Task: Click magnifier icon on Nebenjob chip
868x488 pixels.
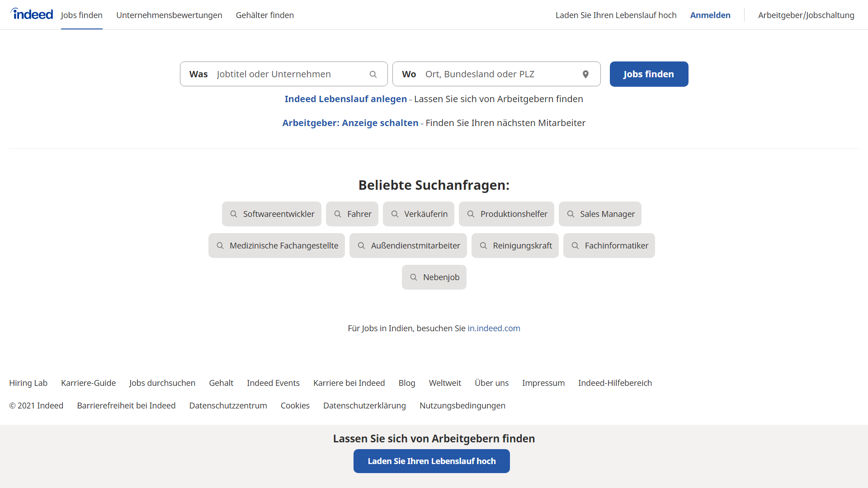Action: tap(414, 277)
